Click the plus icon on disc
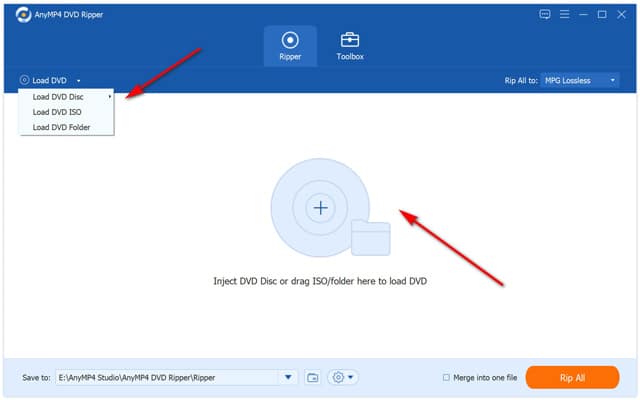640x400 pixels. coord(320,208)
